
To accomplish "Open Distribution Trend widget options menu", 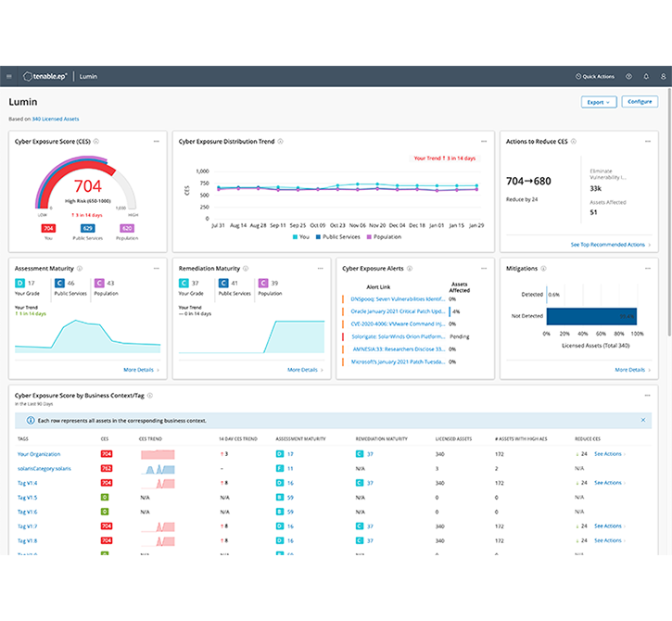I will click(484, 142).
